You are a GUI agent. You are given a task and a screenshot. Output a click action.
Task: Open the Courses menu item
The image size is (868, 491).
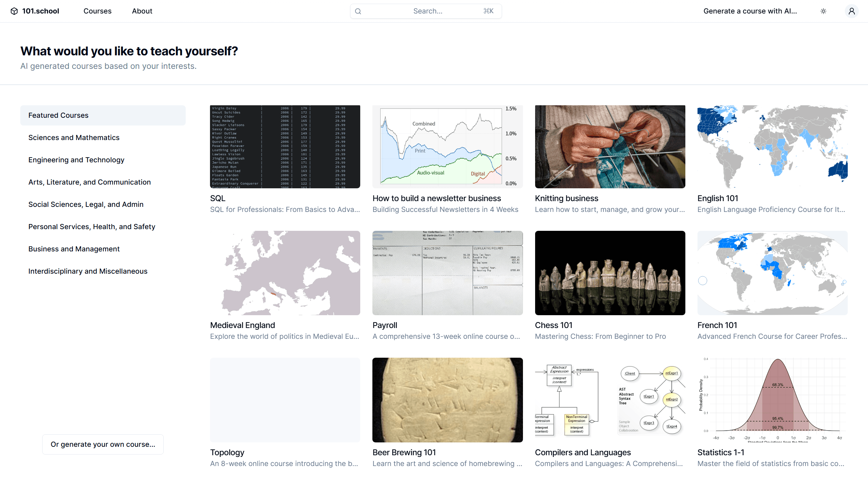click(x=97, y=11)
